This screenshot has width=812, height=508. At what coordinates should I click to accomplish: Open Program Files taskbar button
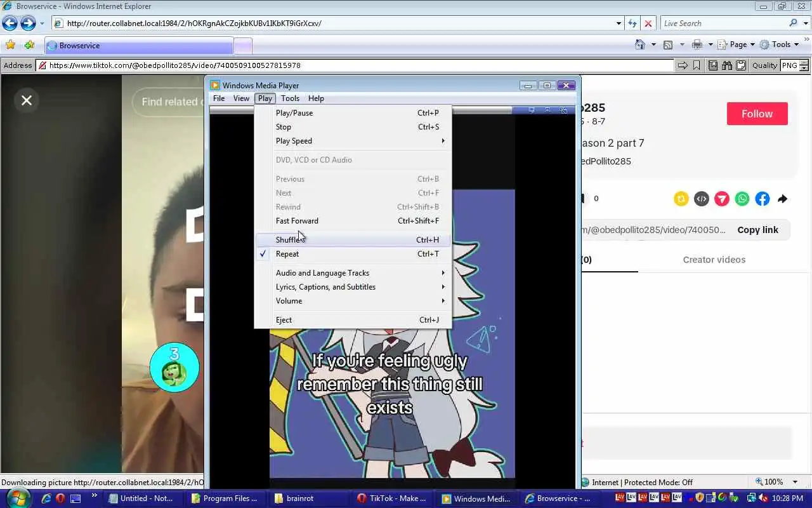coord(226,498)
